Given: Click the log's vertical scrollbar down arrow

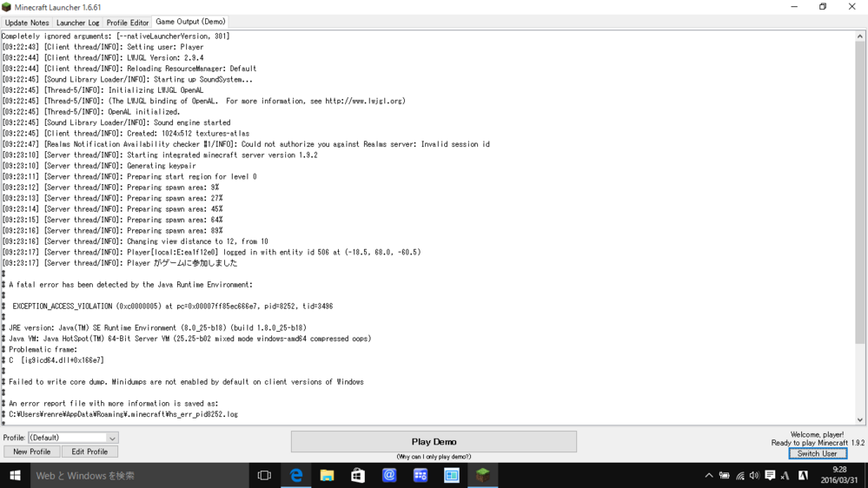Looking at the screenshot, I should coord(860,419).
